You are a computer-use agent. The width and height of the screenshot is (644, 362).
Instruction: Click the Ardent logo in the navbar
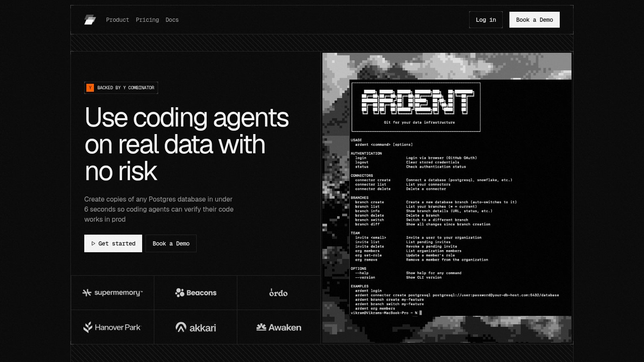point(90,20)
